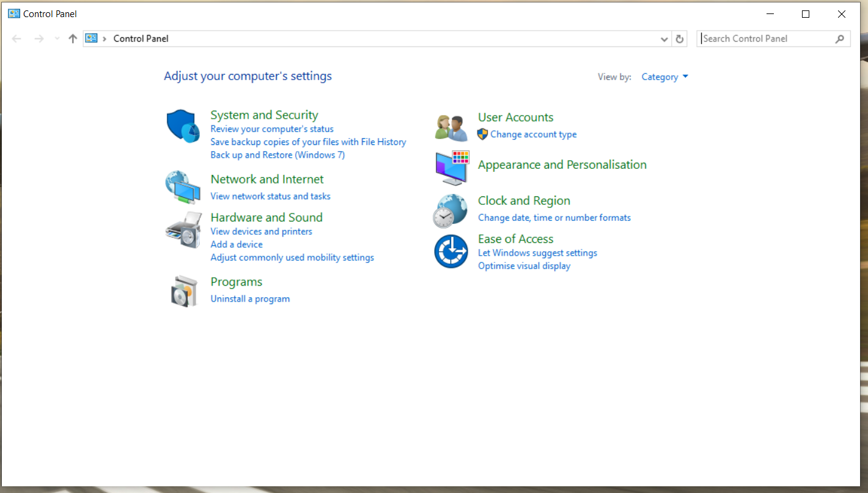This screenshot has height=493, width=868.
Task: Open Back up and Restore (Windows 7)
Action: point(278,155)
